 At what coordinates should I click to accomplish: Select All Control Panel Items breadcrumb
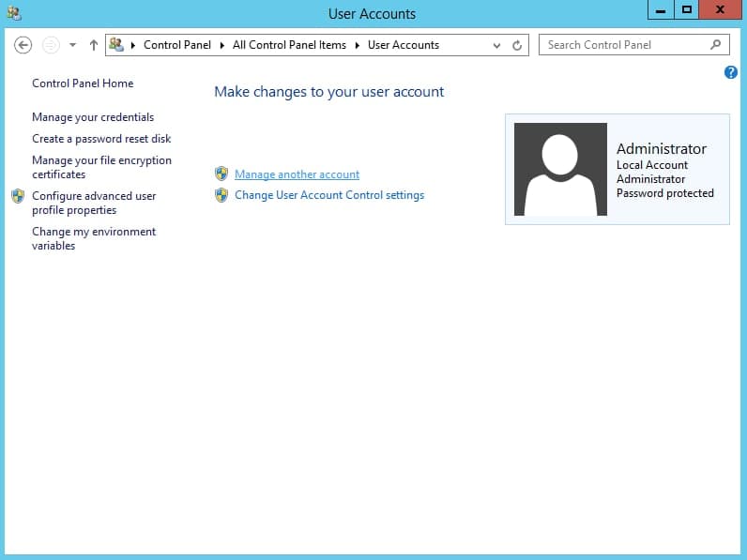pyautogui.click(x=289, y=45)
